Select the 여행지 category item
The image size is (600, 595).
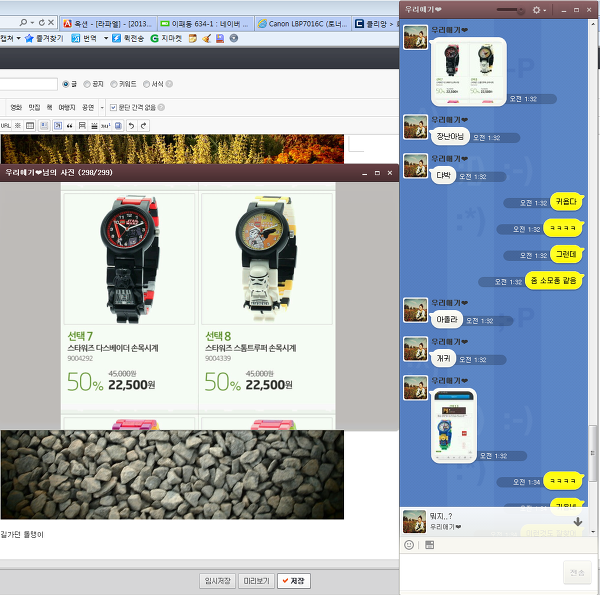[x=67, y=108]
